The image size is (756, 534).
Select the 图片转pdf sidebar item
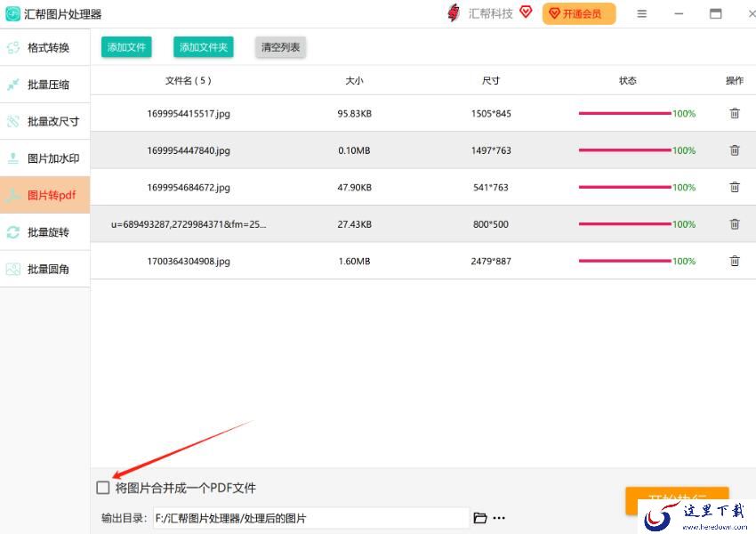coord(44,195)
